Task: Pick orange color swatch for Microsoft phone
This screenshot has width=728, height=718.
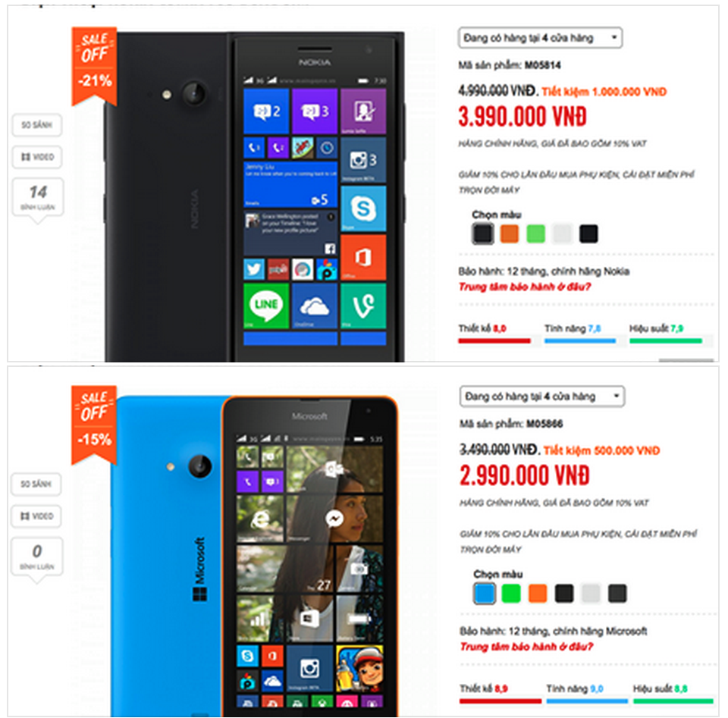Action: pyautogui.click(x=538, y=593)
